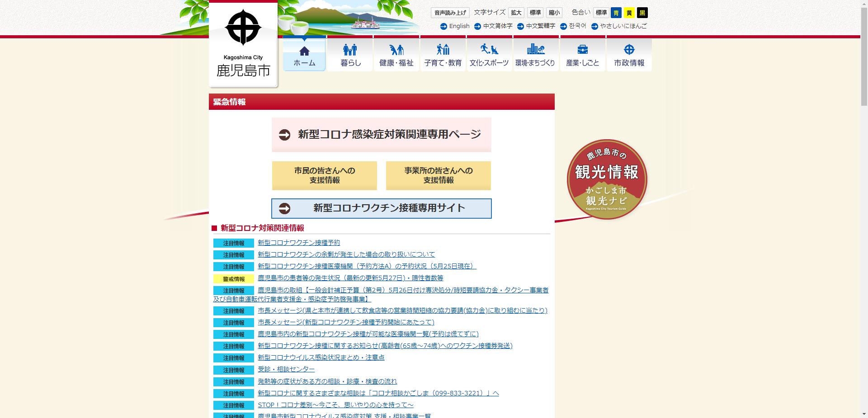Image resolution: width=868 pixels, height=418 pixels.
Task: Open the ホーム (Home) navigation icon
Action: [304, 54]
